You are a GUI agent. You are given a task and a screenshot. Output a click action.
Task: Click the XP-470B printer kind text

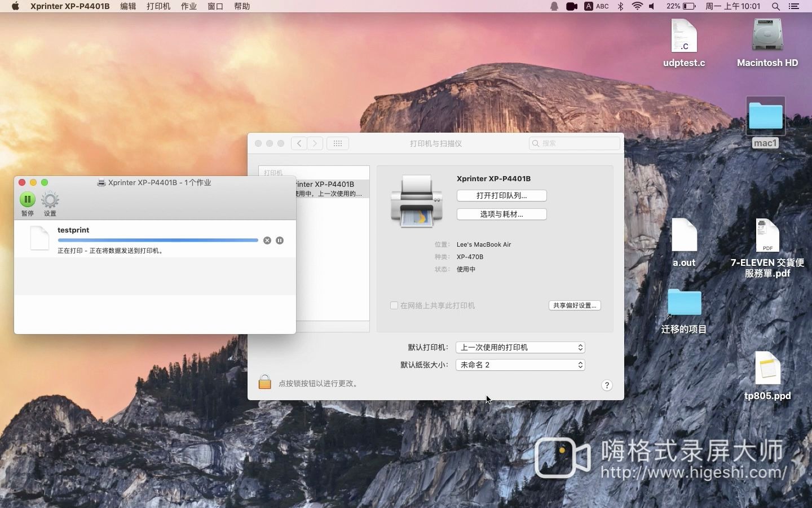(x=470, y=257)
